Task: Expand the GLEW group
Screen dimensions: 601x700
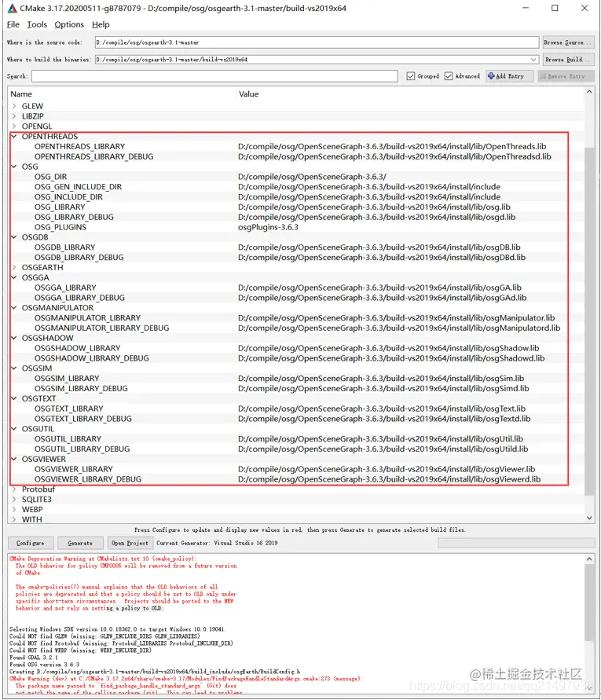Action: 14,106
